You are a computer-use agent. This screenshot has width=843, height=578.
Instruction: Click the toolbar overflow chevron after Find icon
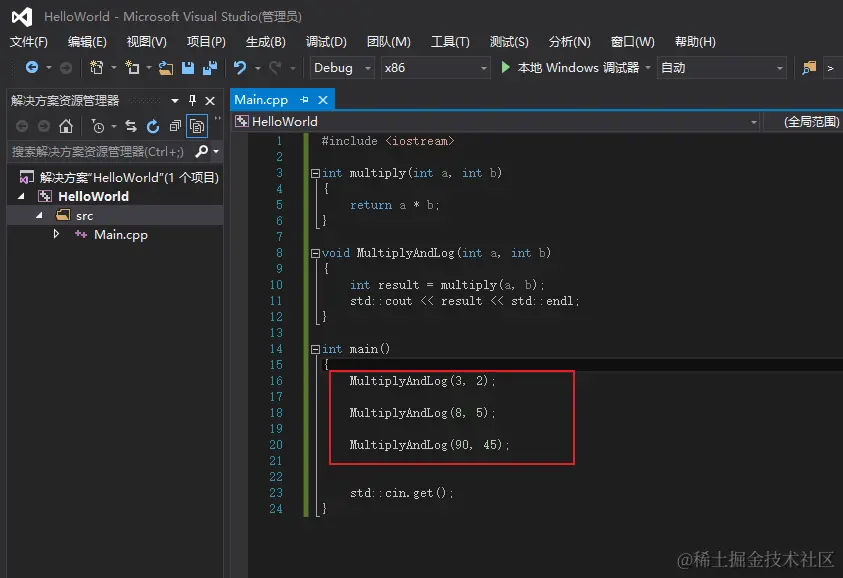(x=831, y=68)
